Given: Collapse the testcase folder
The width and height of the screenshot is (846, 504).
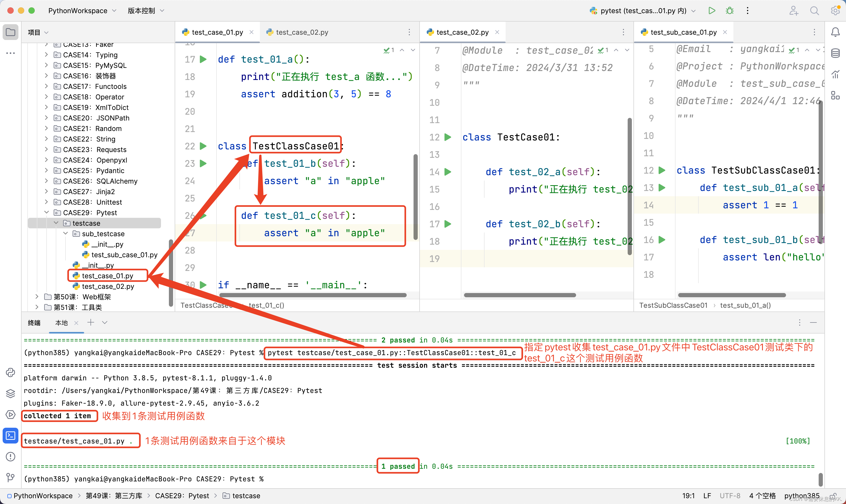Looking at the screenshot, I should (56, 223).
